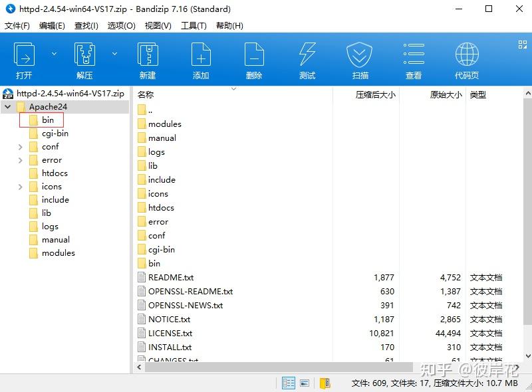Open the 工具(T) menu

click(x=194, y=26)
